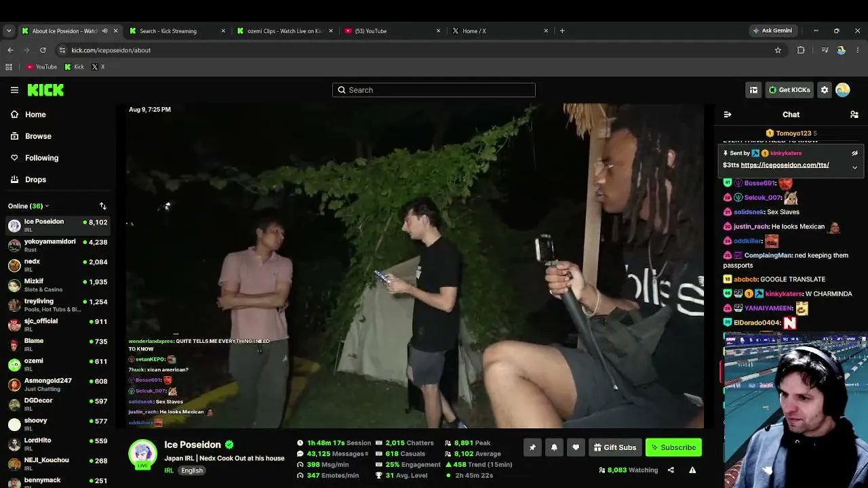Bookmark this page with the star icon
The image size is (868, 488).
tap(778, 50)
